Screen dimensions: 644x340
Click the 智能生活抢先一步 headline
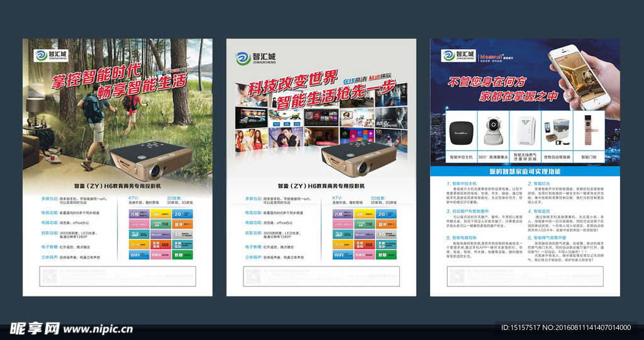[x=336, y=94]
